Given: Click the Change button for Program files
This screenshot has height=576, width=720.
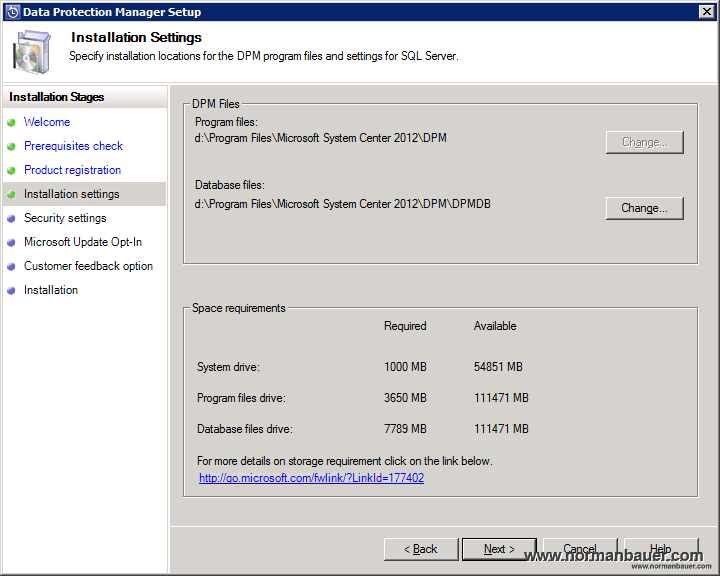Looking at the screenshot, I should click(x=644, y=142).
